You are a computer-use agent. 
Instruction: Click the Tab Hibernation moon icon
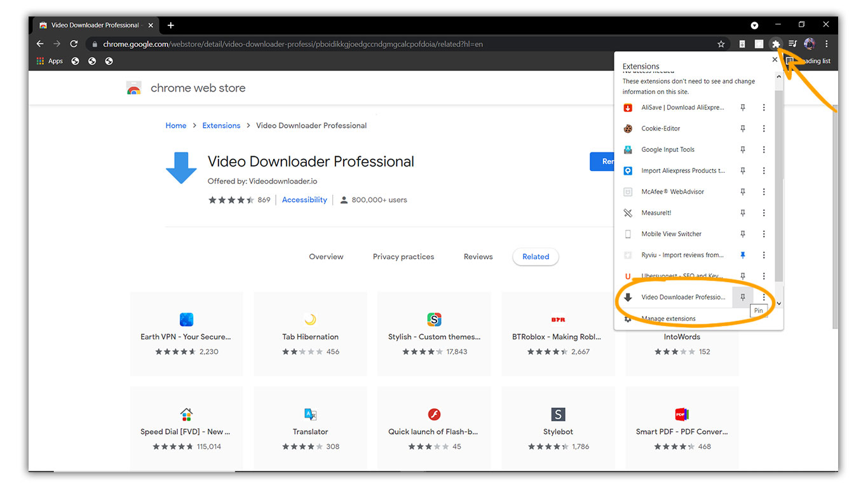310,319
